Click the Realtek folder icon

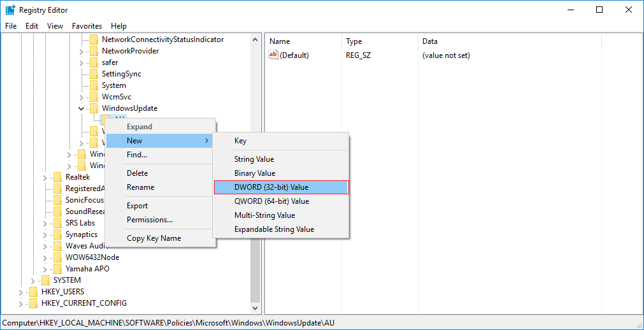58,177
